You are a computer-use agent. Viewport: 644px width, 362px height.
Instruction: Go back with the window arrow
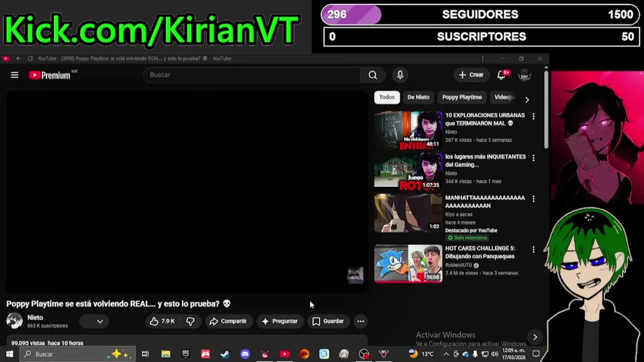(19, 58)
